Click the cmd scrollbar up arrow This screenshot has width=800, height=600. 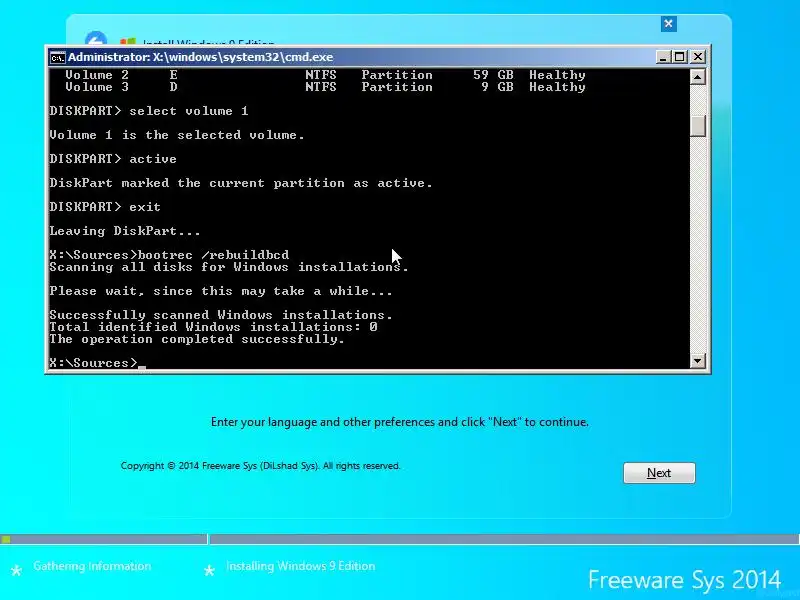click(x=697, y=77)
